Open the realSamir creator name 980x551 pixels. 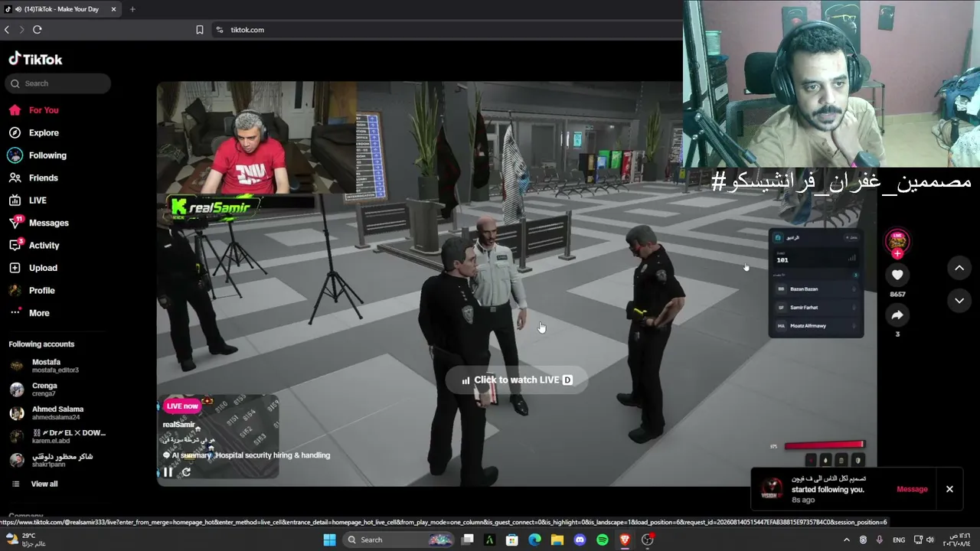(178, 425)
